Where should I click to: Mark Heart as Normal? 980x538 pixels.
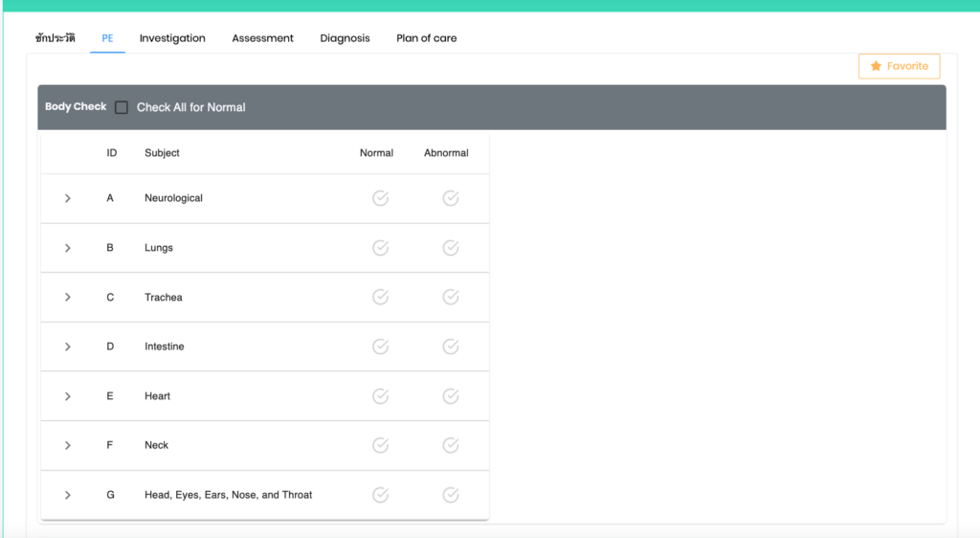tap(380, 396)
